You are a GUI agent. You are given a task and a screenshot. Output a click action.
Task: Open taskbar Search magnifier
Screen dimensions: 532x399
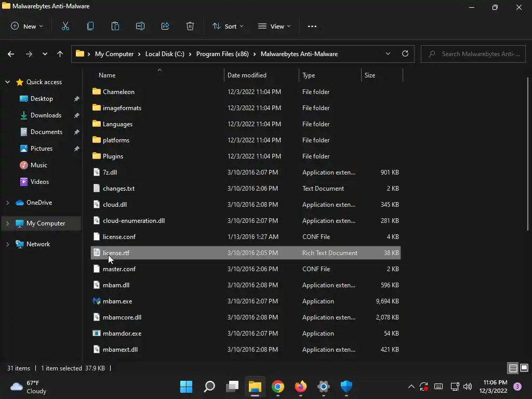(x=209, y=387)
